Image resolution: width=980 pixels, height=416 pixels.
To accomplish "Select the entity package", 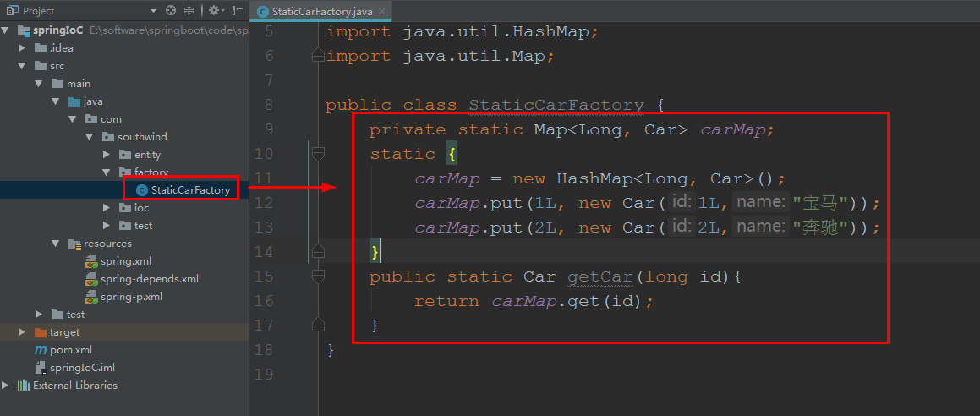I will coord(147,154).
